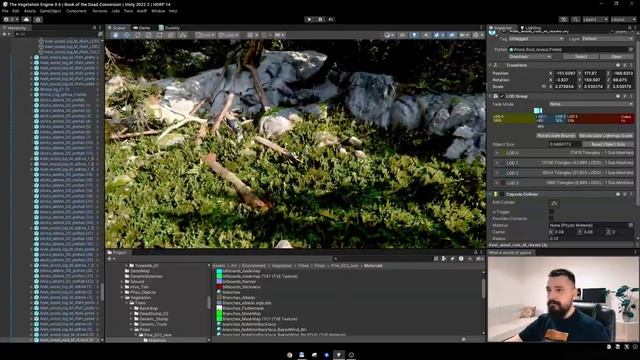Click the Pause button

click(x=320, y=19)
